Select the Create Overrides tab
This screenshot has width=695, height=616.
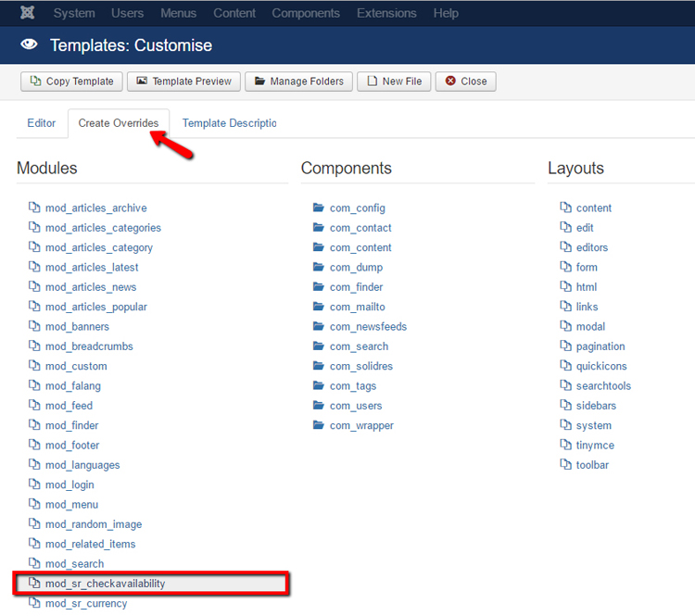[119, 123]
